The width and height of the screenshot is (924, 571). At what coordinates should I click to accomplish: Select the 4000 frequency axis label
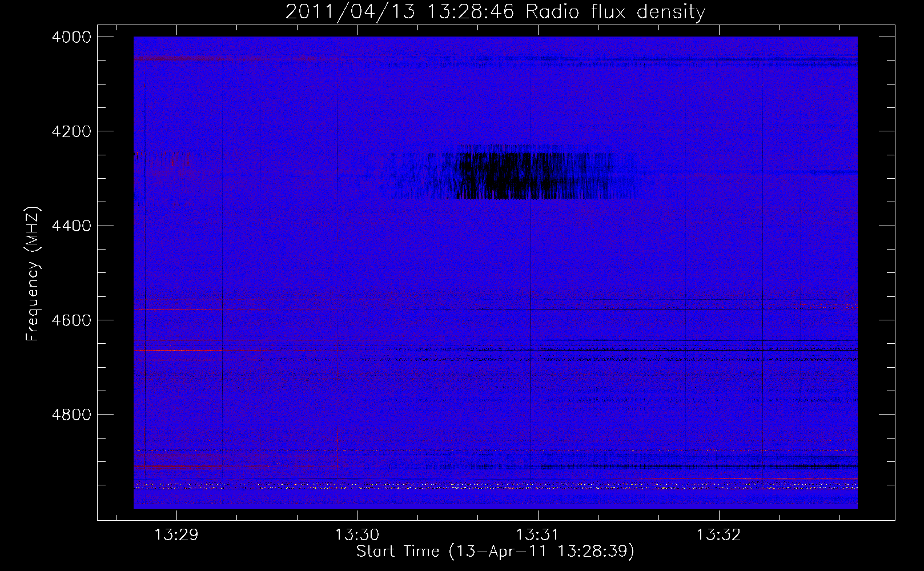tap(71, 37)
